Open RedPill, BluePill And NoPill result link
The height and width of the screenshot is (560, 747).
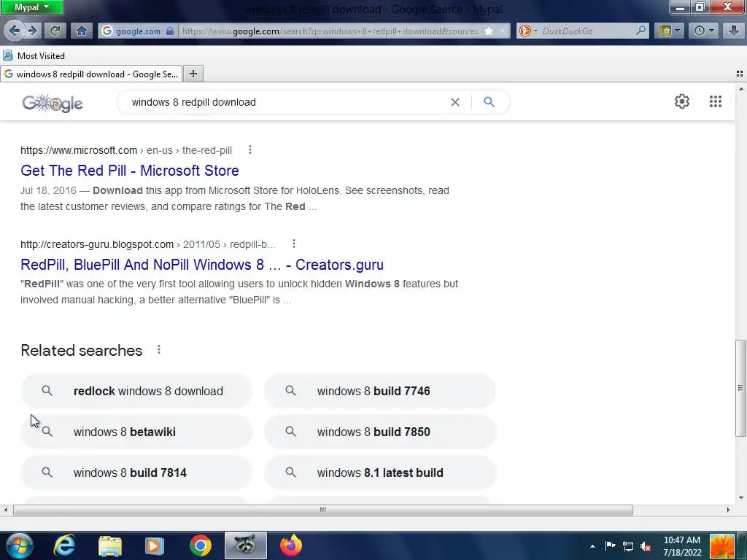202,264
